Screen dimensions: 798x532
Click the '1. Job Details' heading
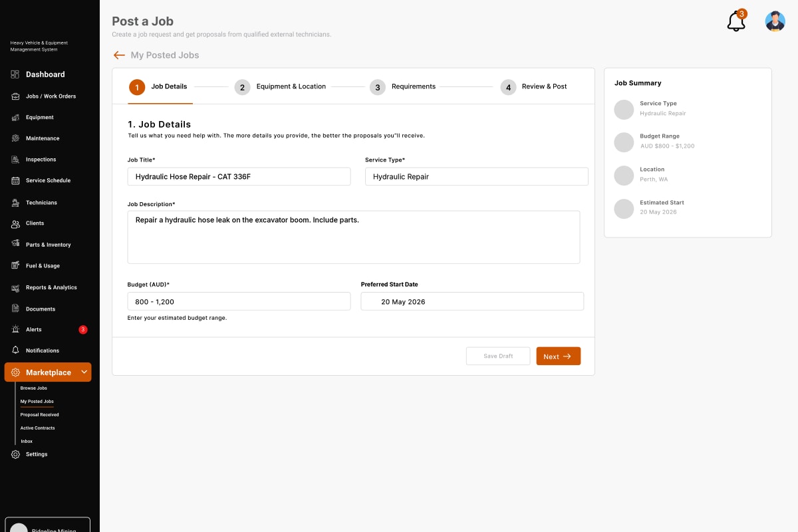(x=159, y=124)
